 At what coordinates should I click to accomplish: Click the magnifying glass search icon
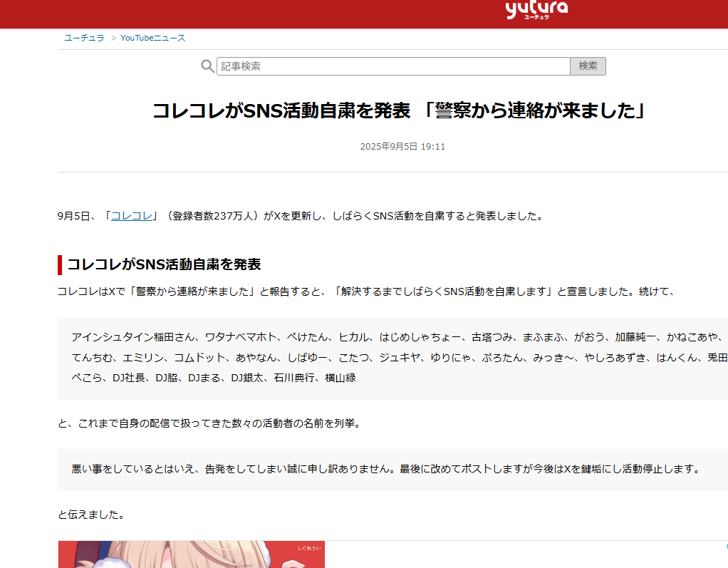(x=207, y=66)
